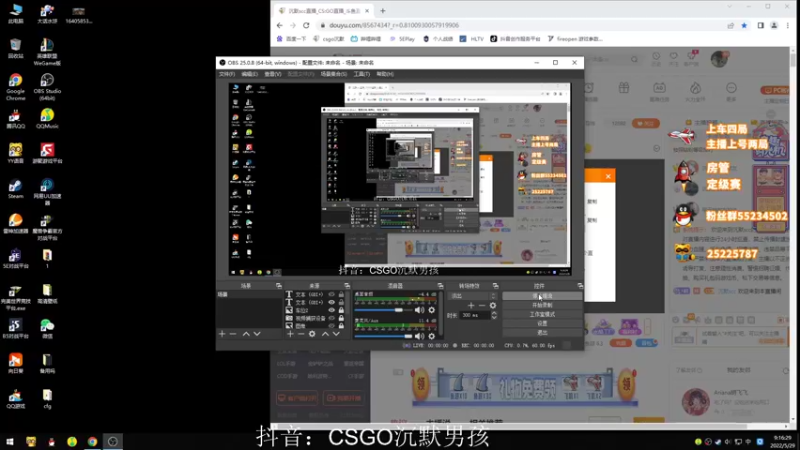Pop out the Scenes dock panel

click(x=279, y=286)
